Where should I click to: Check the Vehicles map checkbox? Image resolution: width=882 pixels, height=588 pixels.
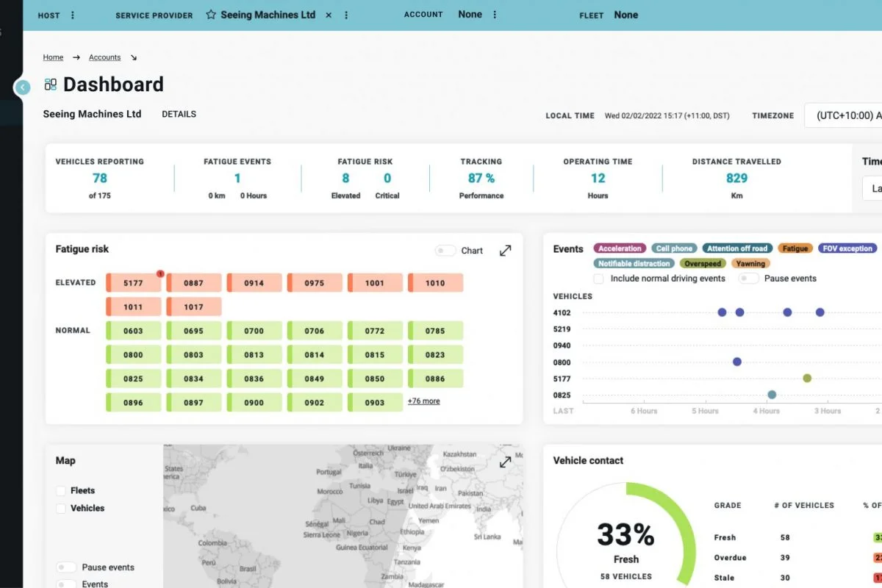click(61, 508)
